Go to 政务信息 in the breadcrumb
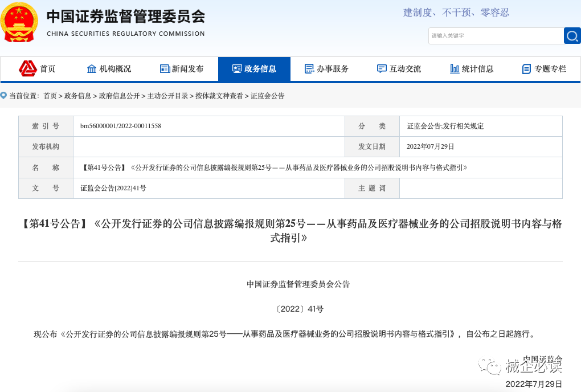 coord(78,96)
